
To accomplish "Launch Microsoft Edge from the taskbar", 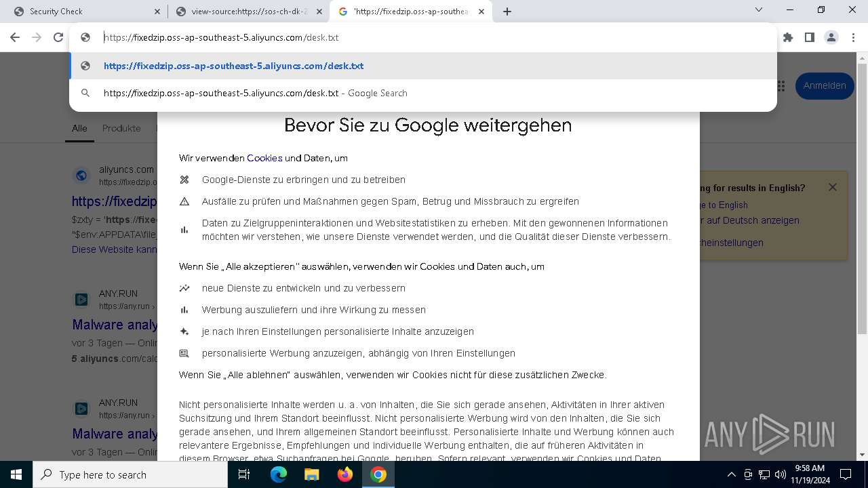I will pos(279,474).
